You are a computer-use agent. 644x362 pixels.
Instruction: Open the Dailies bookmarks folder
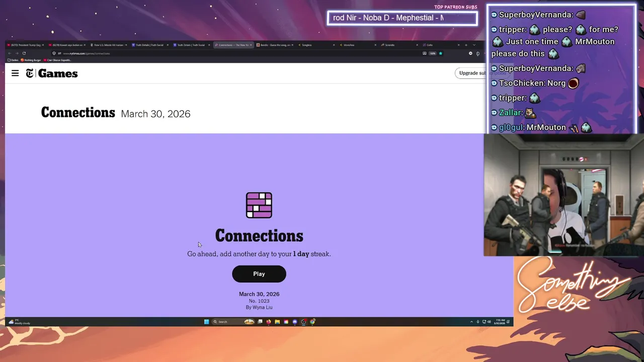point(13,60)
